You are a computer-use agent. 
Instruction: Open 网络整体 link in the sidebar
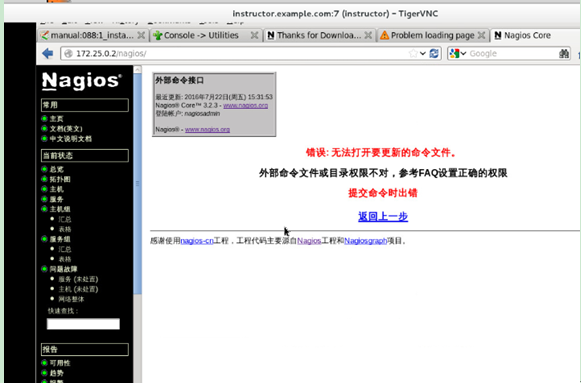tap(71, 299)
